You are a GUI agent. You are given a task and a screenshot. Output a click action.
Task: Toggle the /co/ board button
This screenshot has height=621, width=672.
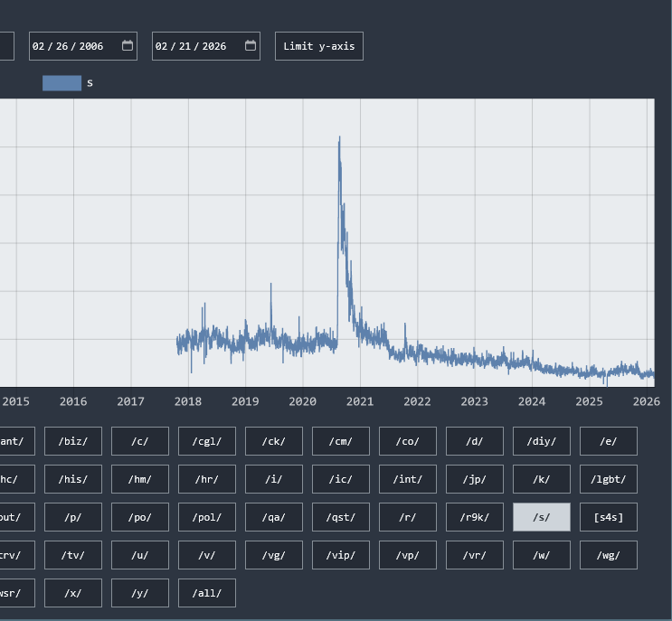(x=408, y=441)
